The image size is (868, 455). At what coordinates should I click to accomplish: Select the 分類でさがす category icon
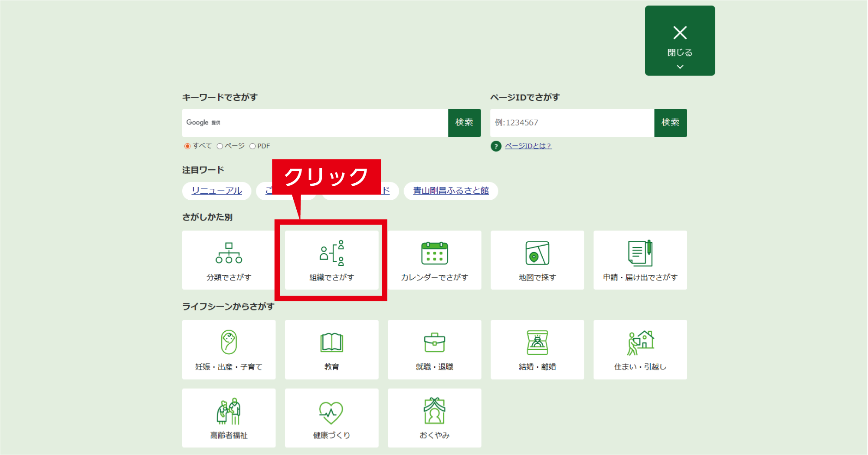[229, 260]
